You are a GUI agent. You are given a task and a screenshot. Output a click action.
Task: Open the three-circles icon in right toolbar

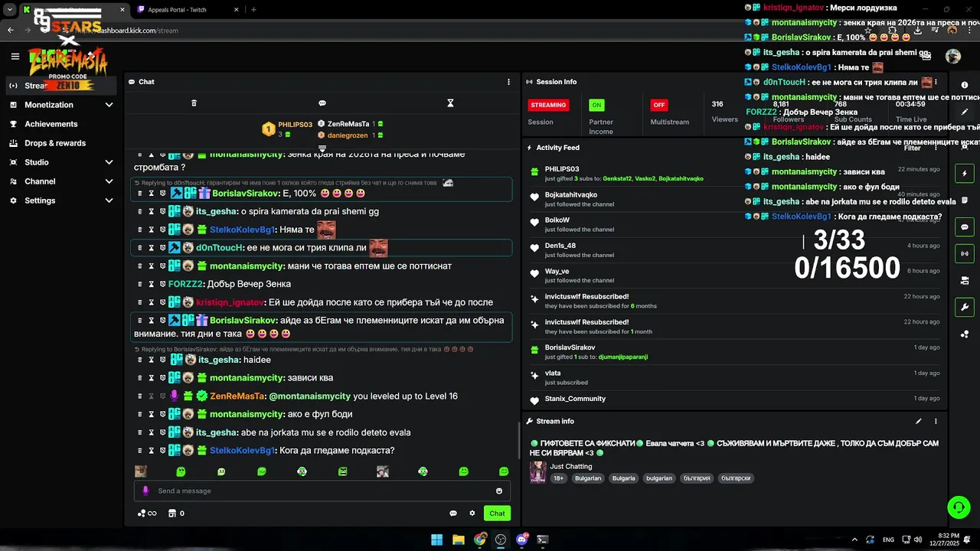pos(965,334)
